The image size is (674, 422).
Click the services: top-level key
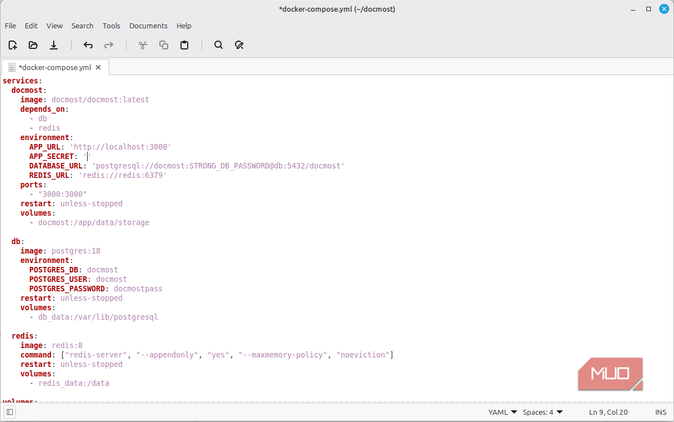(x=22, y=81)
